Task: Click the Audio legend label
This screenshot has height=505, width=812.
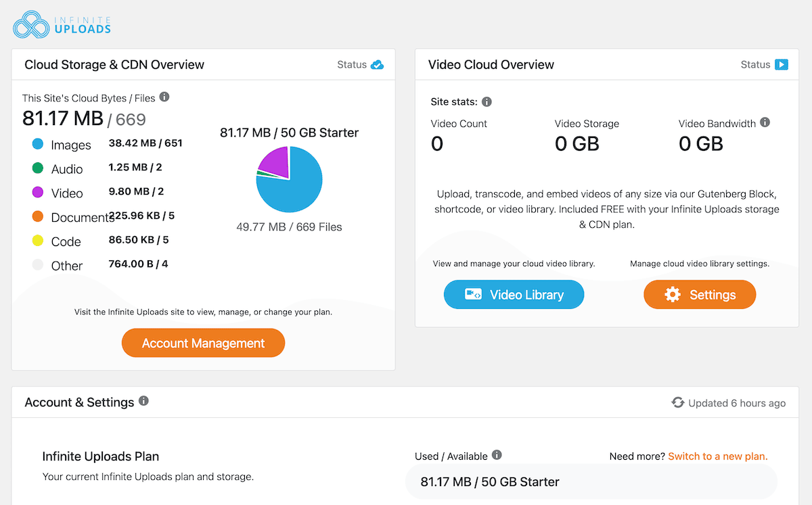Action: click(x=67, y=169)
